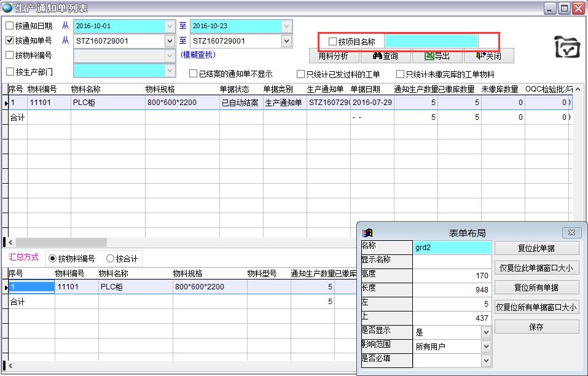Screen dimensions: 588x376
Task: Click the 查询 binoculars search button
Action: coord(385,56)
